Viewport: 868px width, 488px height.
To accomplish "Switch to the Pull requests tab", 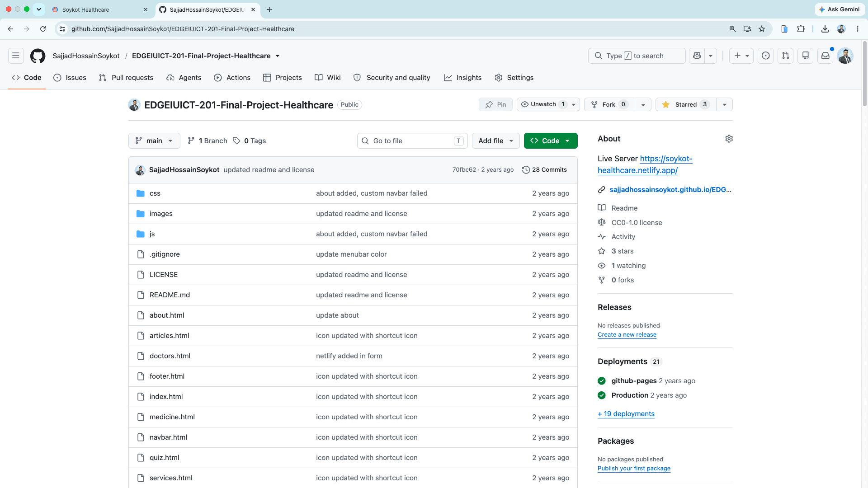I will (126, 78).
